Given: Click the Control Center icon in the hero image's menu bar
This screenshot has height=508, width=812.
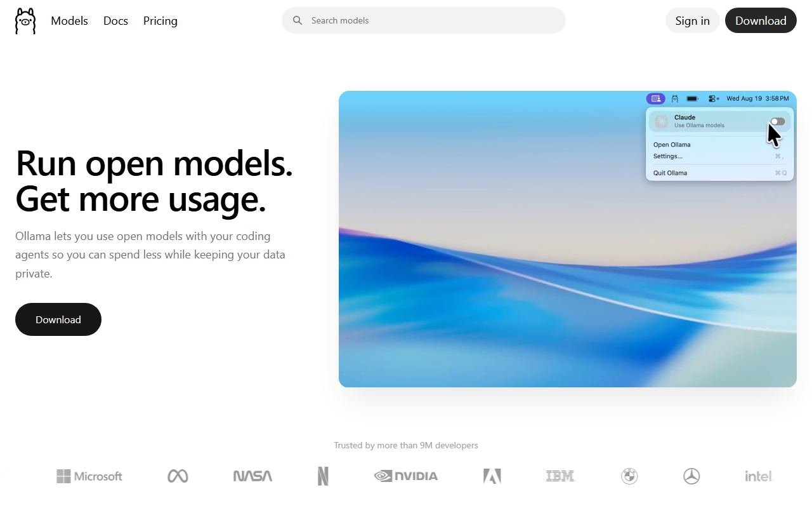Looking at the screenshot, I should pos(713,98).
